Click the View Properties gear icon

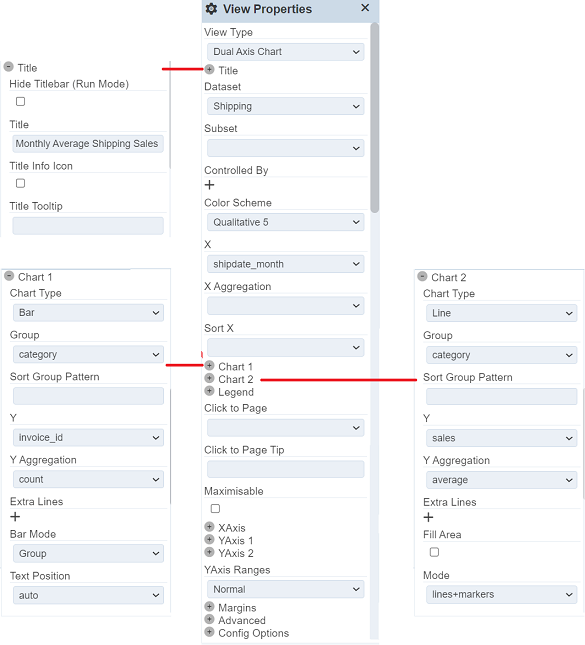click(211, 9)
